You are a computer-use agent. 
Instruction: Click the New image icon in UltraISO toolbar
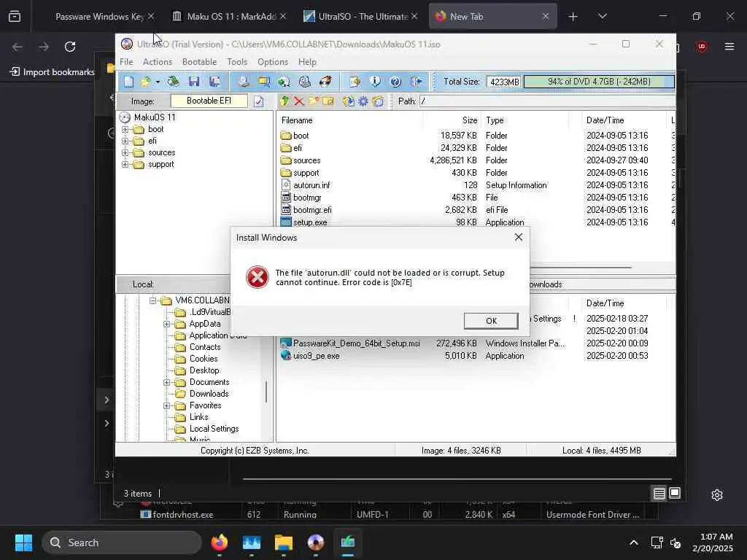tap(128, 82)
